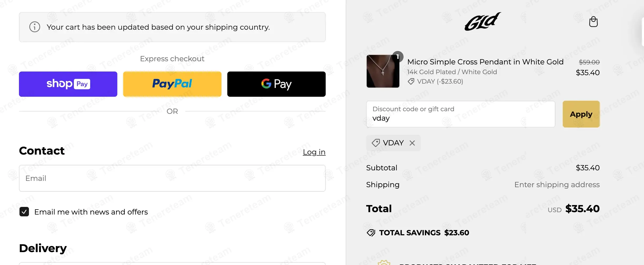Click the Enter shipping address text
This screenshot has width=644, height=265.
coord(557,185)
